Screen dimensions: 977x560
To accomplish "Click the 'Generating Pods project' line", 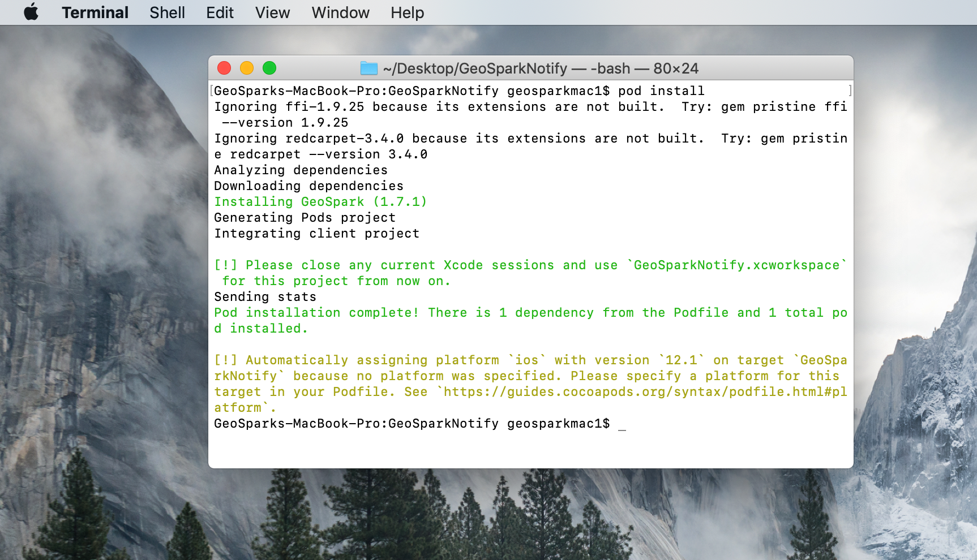I will pyautogui.click(x=305, y=218).
